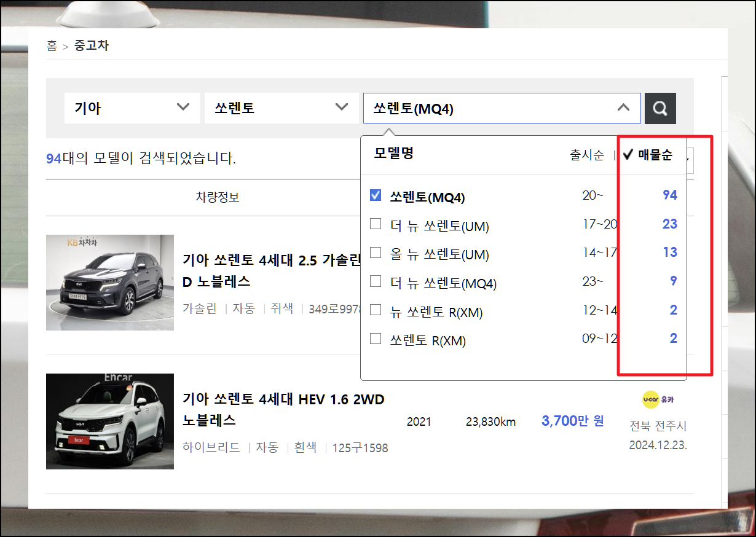Check the 쏘렌토 R(XM) 09~12 checkbox
Image resolution: width=756 pixels, height=537 pixels.
pos(376,339)
